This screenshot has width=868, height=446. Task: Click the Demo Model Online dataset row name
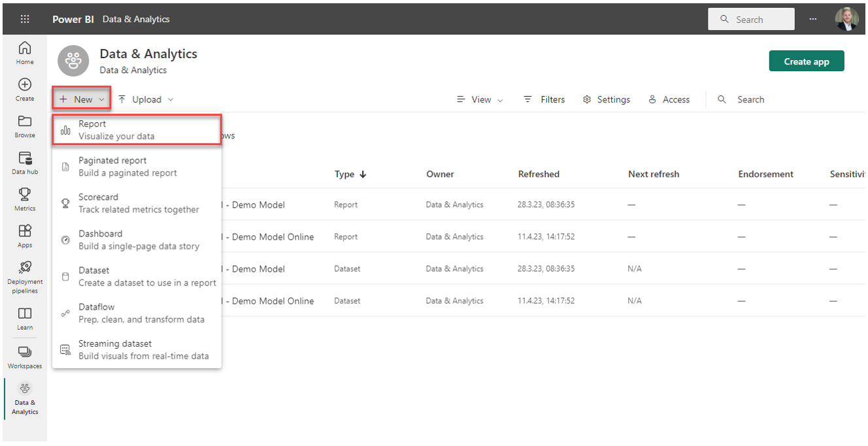coord(268,301)
